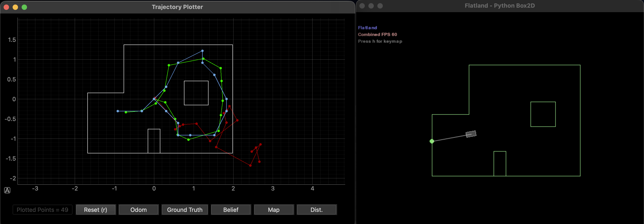Click the Flatland - Python Box2D title text
Image resolution: width=644 pixels, height=224 pixels.
point(499,6)
